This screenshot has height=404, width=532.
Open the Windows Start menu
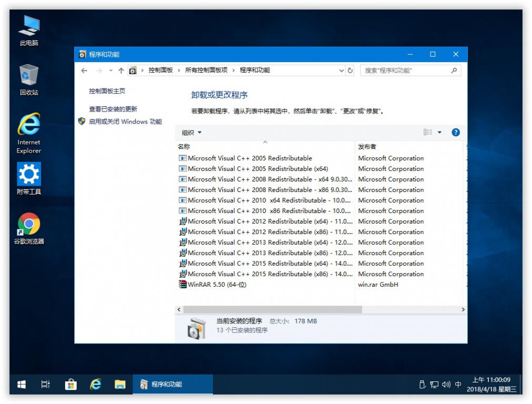click(22, 385)
